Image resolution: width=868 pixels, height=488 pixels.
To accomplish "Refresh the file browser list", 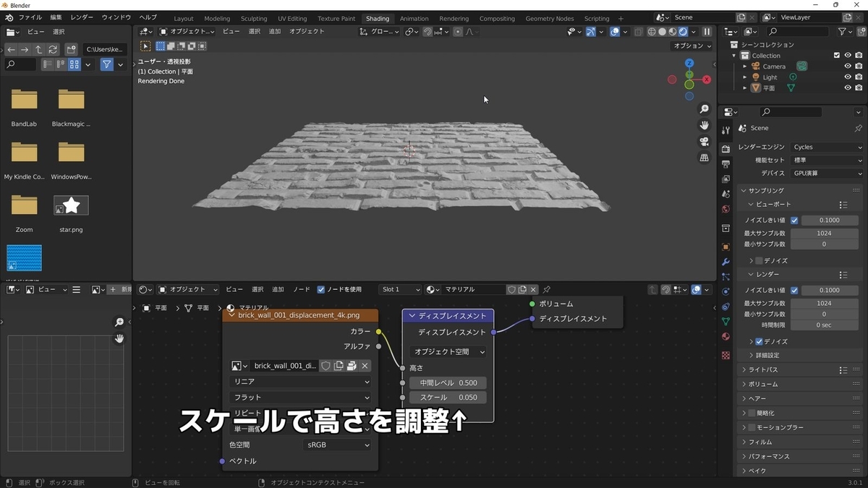I will 52,49.
